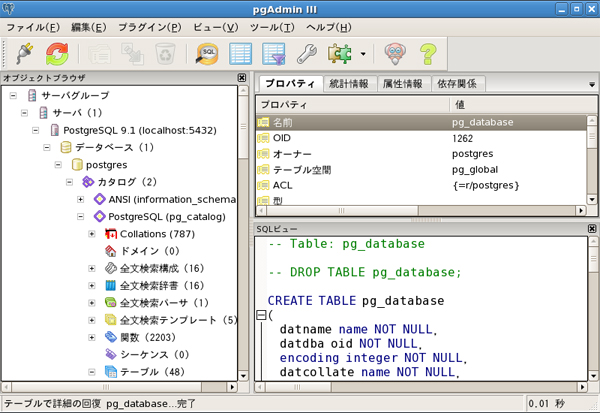Switch to the 統計情報 tab

click(349, 84)
